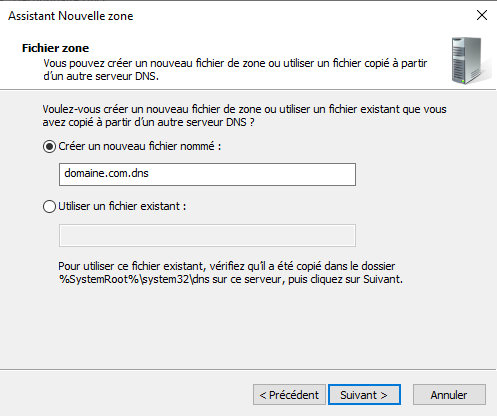Click the 'Fichier zone' heading
The height and width of the screenshot is (416, 497).
(55, 48)
